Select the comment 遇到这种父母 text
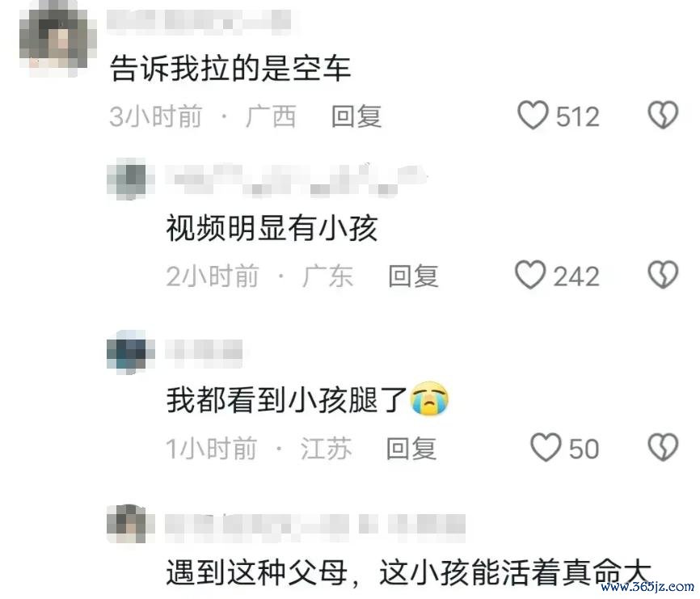 (408, 572)
